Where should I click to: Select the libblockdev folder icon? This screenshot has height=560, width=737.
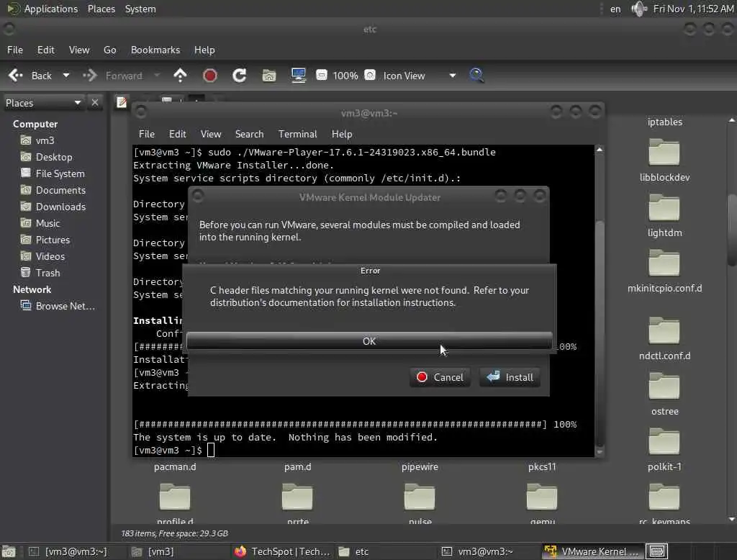(x=664, y=152)
